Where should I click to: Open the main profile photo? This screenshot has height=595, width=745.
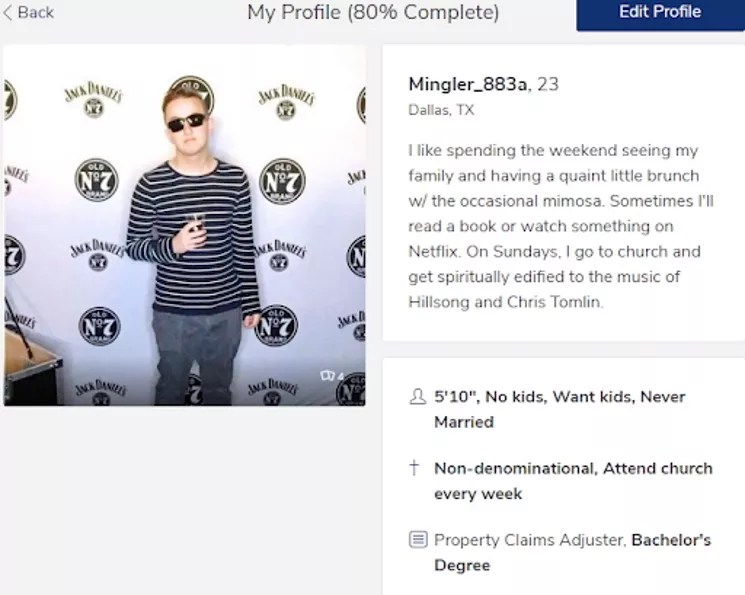(184, 225)
